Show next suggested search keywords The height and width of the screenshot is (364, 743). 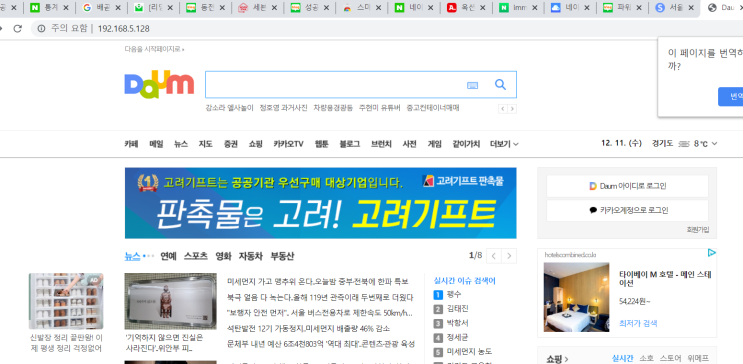pos(512,109)
